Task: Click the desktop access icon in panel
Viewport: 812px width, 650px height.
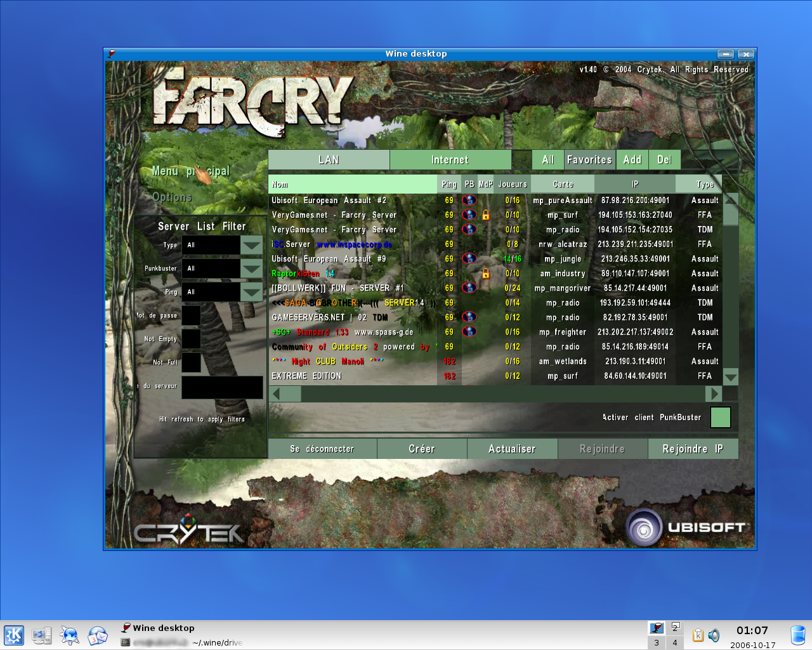Action: 42,635
